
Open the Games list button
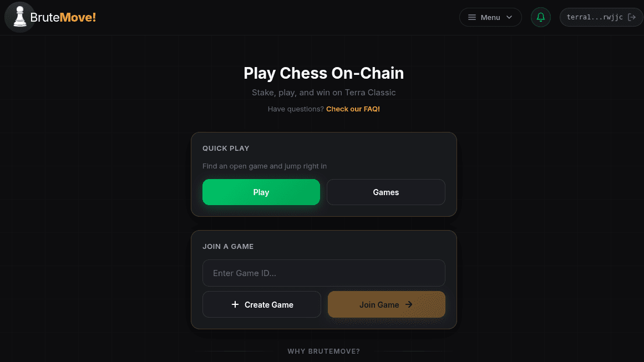tap(386, 192)
